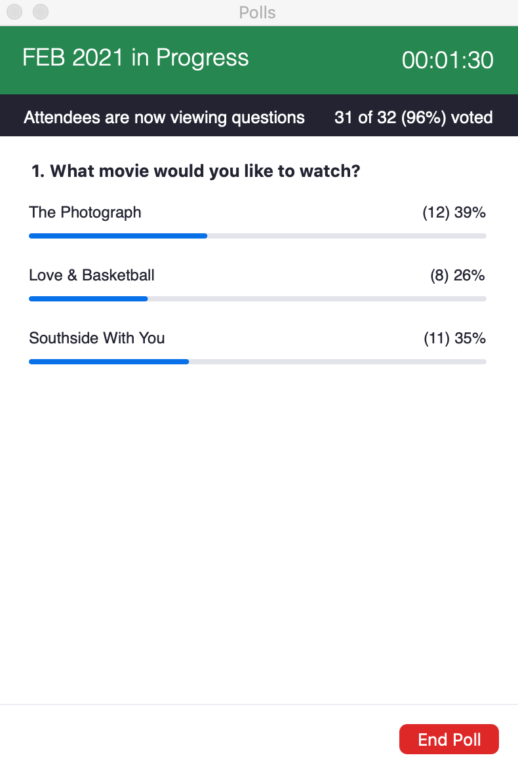Screen dimensions: 518x768
Task: Click the (11) 35% vote result
Action: (x=454, y=338)
